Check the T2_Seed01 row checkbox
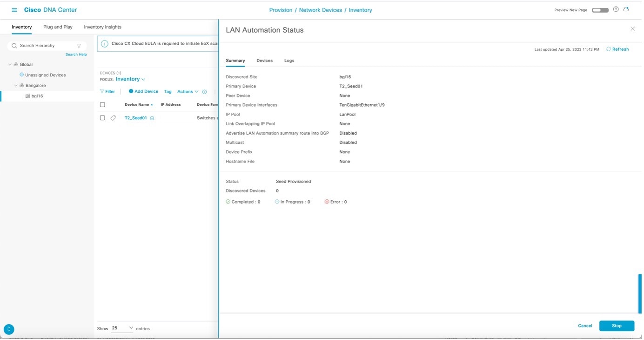The height and width of the screenshot is (340, 644). click(x=102, y=118)
